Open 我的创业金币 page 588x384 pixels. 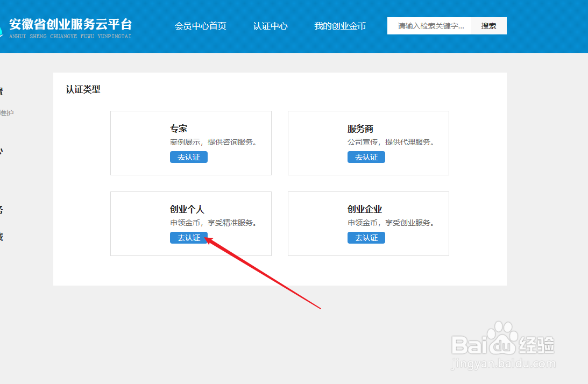(x=340, y=26)
